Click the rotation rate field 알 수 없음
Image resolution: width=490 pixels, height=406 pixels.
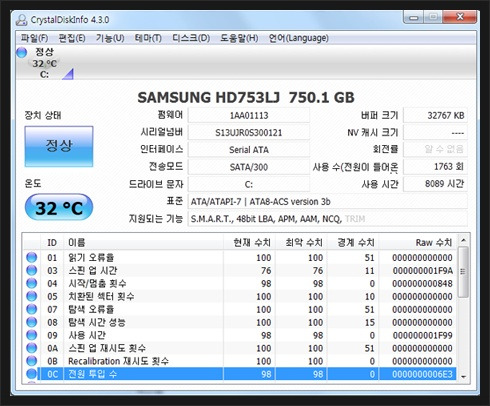[435, 149]
